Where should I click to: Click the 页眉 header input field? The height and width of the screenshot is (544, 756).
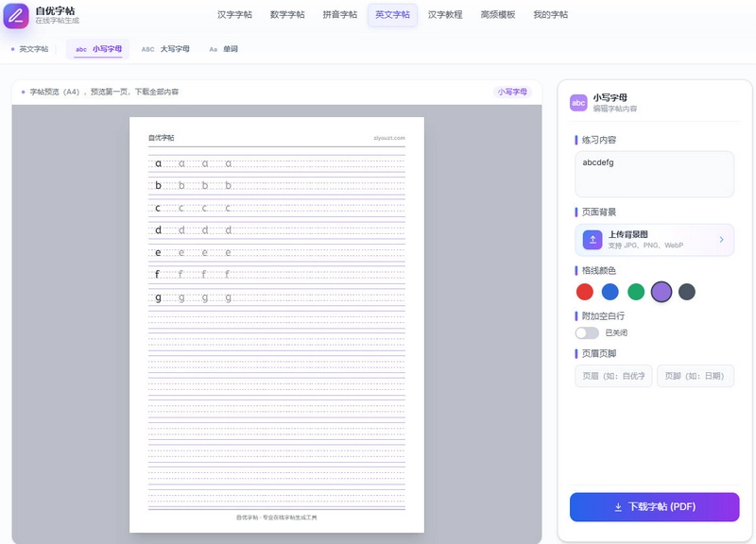[613, 376]
